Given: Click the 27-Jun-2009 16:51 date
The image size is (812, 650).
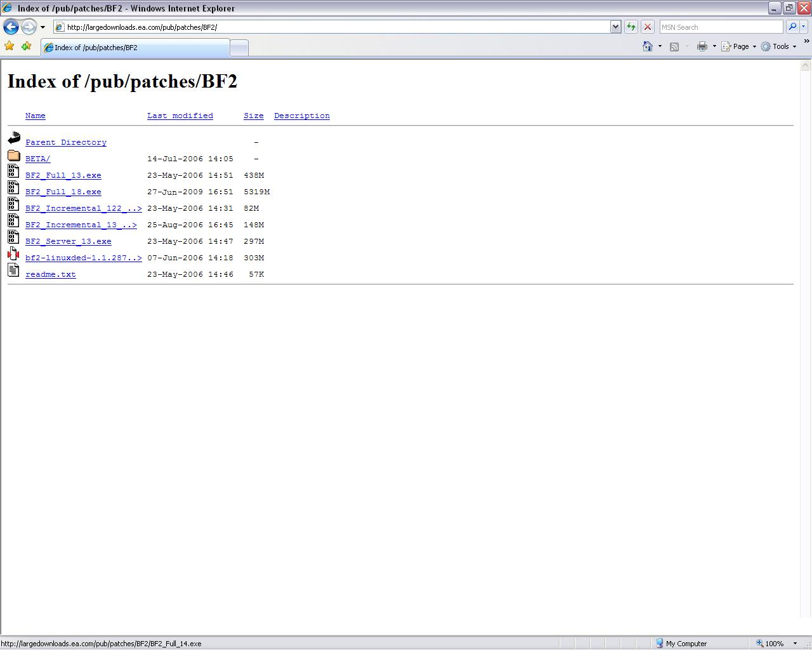Looking at the screenshot, I should click(x=190, y=192).
